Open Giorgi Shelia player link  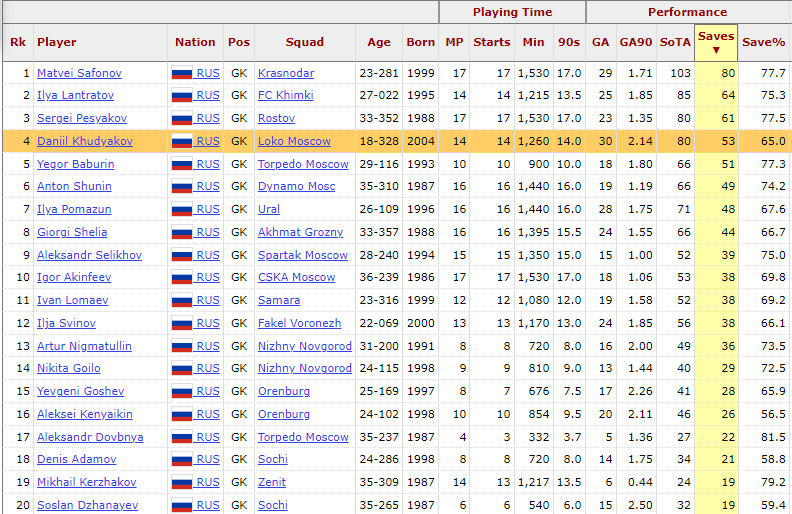pos(72,232)
